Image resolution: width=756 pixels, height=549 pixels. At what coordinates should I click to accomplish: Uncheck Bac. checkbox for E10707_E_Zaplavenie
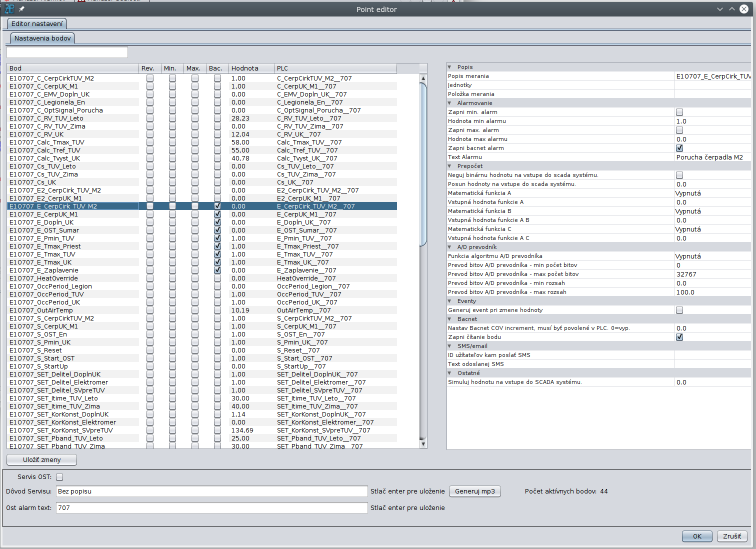[x=217, y=270]
